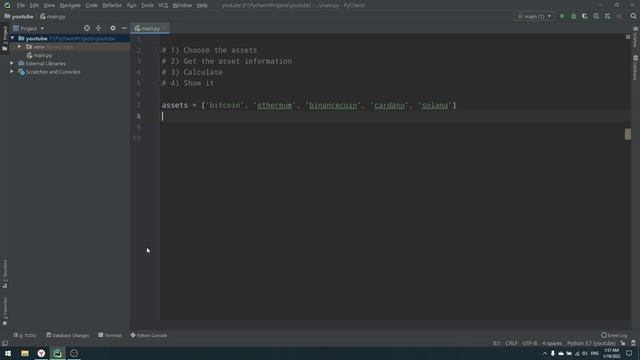The width and height of the screenshot is (640, 360).
Task: Click the expand/collapse all icon in Project panel
Action: (98, 28)
